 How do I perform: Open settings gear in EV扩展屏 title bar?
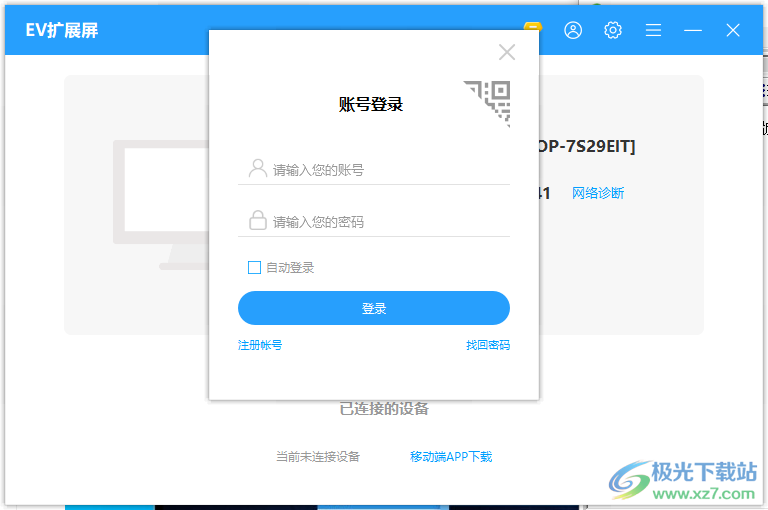click(613, 30)
